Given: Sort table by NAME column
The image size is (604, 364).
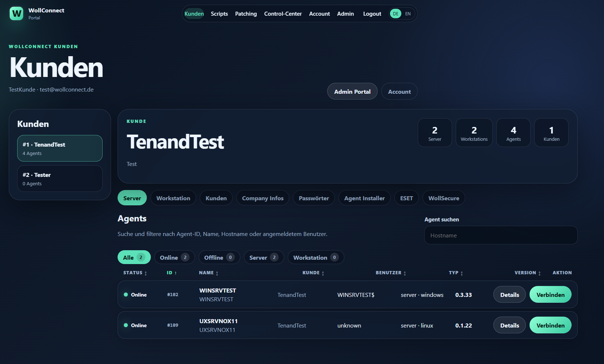Looking at the screenshot, I should point(209,273).
